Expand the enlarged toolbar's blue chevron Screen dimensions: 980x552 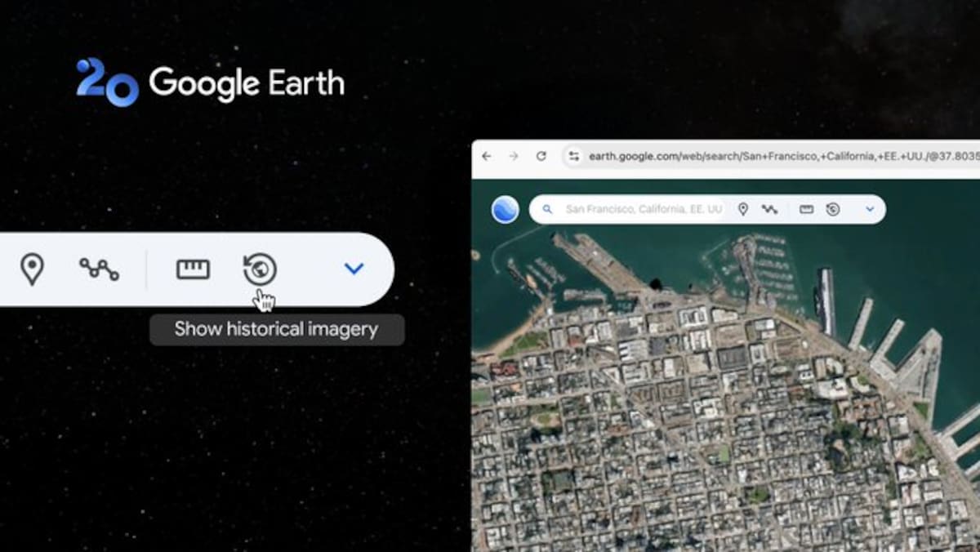pos(354,269)
